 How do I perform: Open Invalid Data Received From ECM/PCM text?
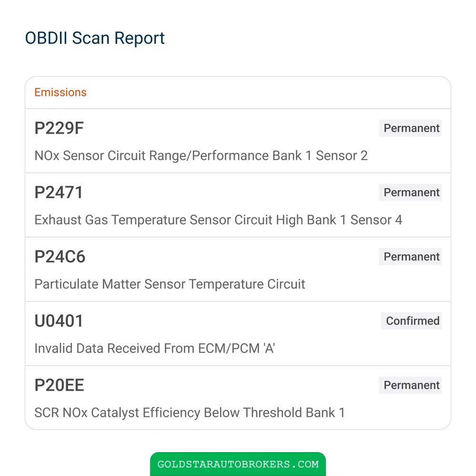(155, 348)
